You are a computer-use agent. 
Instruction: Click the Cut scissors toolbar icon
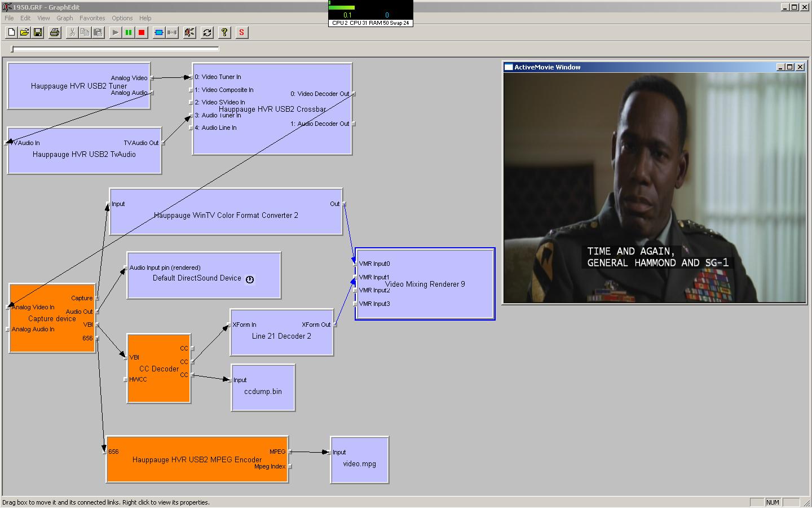coord(72,33)
